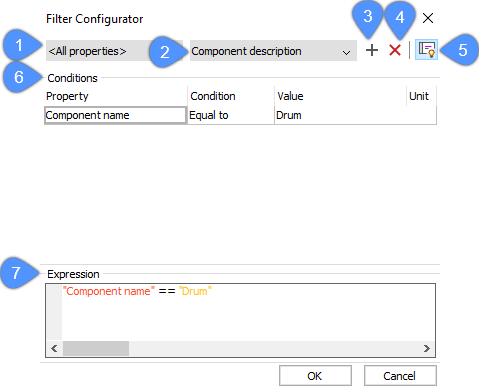The width and height of the screenshot is (479, 390).
Task: Click the Component description dropdown arrow
Action: pos(347,52)
